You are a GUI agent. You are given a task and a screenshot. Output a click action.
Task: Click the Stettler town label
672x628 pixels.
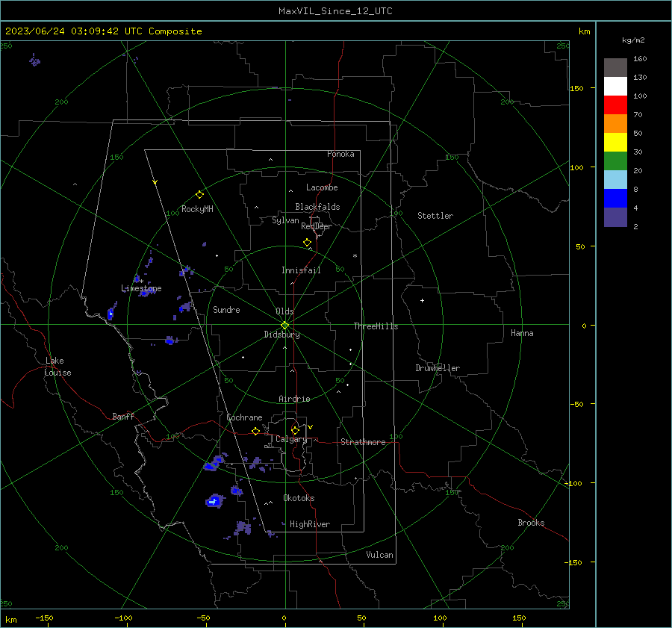click(435, 216)
